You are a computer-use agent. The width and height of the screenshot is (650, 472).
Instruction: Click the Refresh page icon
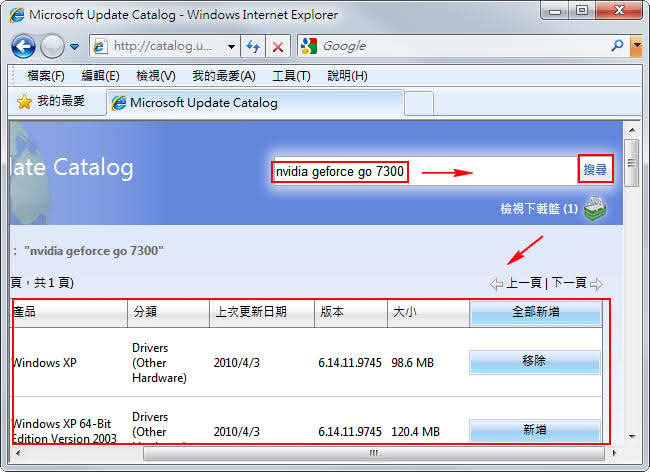253,46
